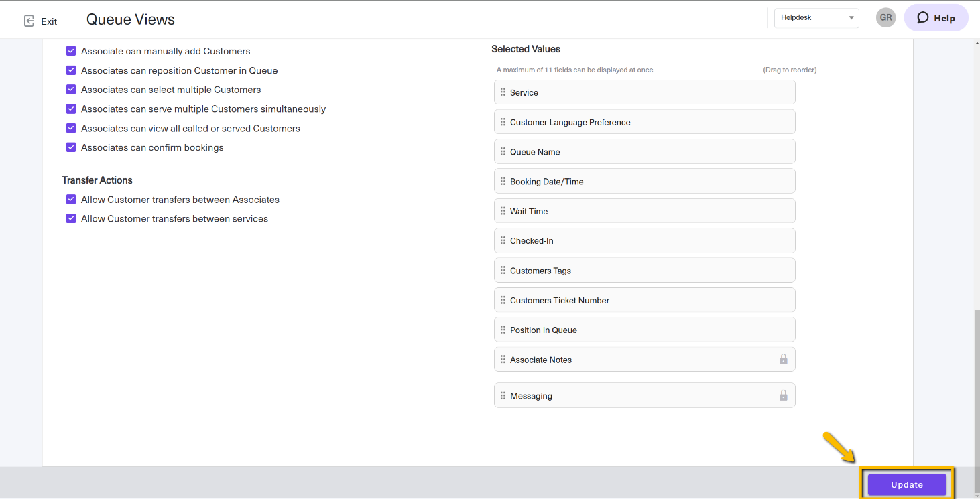
Task: Toggle Associates can reposition Customer in Queue
Action: pyautogui.click(x=71, y=70)
